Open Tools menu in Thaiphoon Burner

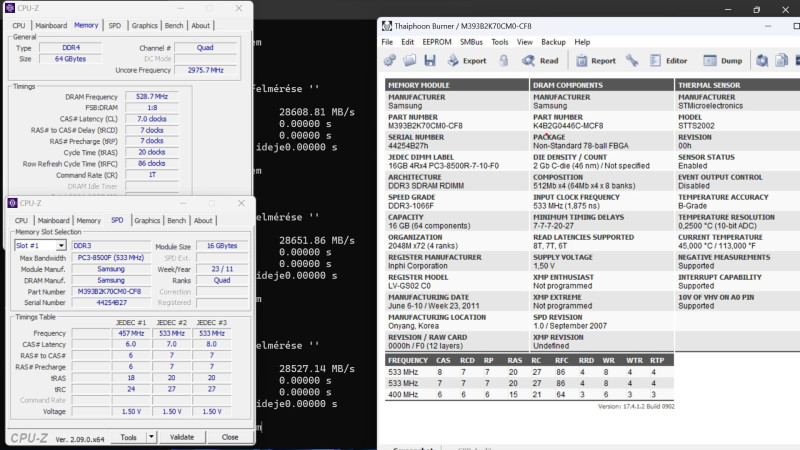click(x=499, y=42)
